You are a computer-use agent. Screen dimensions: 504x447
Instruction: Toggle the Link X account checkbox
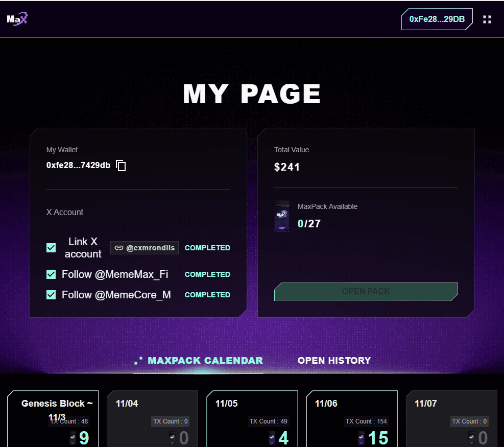(51, 248)
